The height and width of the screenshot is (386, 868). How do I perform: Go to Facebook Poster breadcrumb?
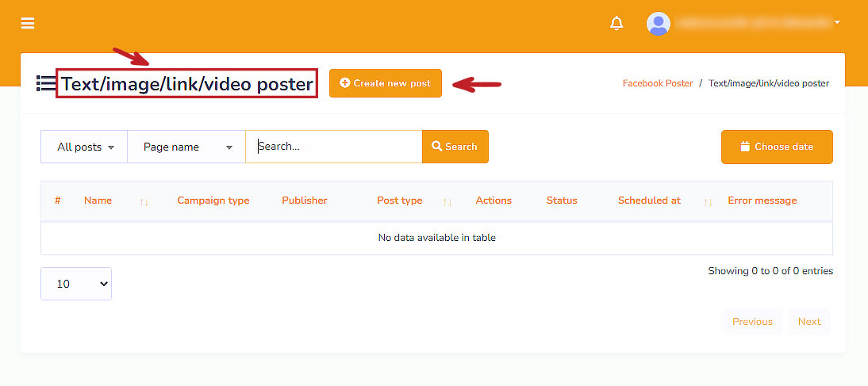click(x=657, y=83)
